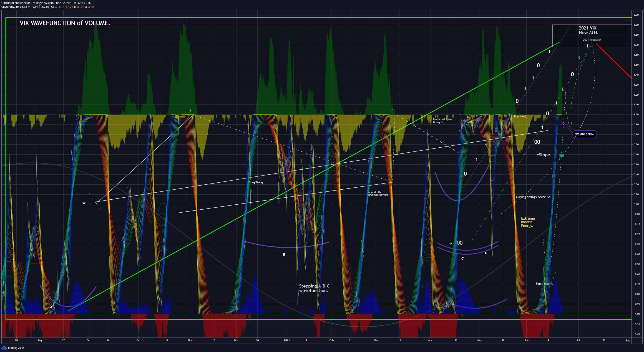The height and width of the screenshot is (352, 644).
Task: Click the 1.70 price axis label
Action: click(x=636, y=45)
